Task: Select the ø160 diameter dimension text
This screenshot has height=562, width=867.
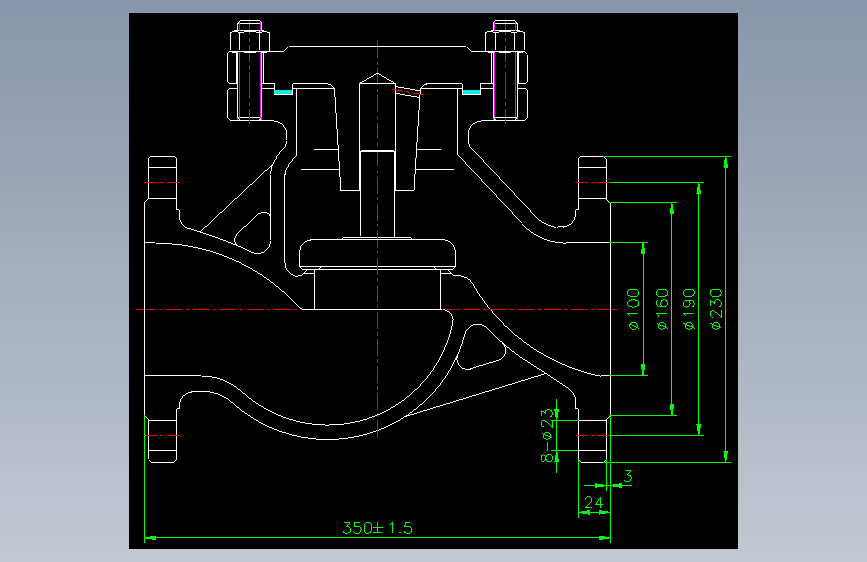Action: 662,309
